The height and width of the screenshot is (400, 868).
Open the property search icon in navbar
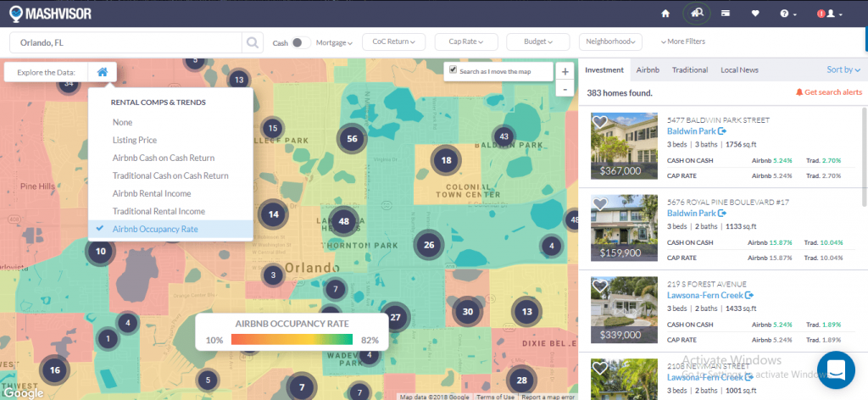[696, 14]
